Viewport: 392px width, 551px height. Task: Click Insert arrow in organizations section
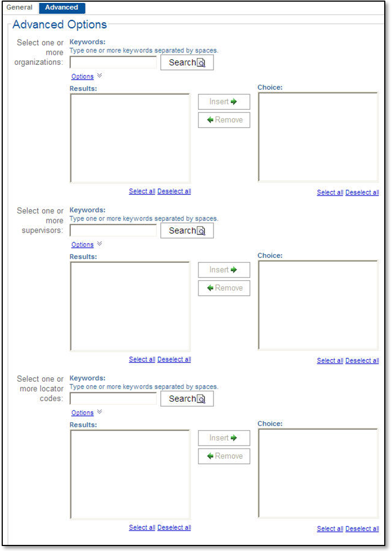pos(224,102)
